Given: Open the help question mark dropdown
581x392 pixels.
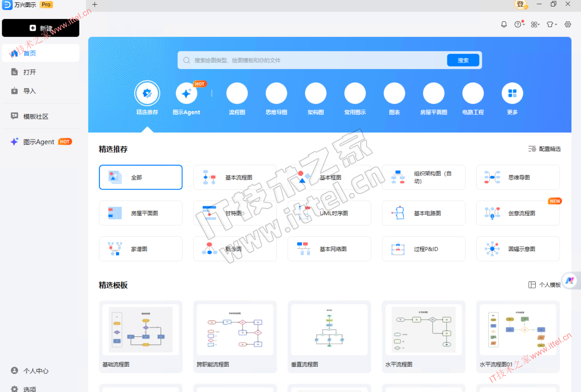Looking at the screenshot, I should pyautogui.click(x=519, y=24).
